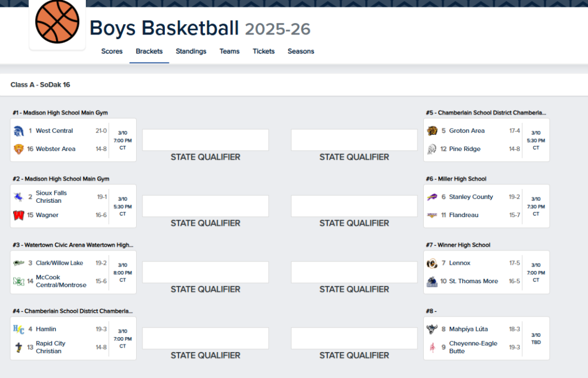This screenshot has width=588, height=378.
Task: Click Wagner red W logo
Action: (18, 215)
